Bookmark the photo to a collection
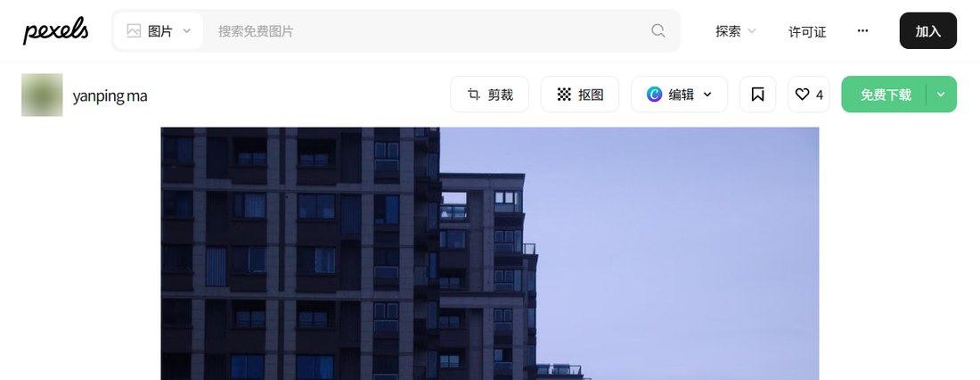Image resolution: width=980 pixels, height=380 pixels. (x=757, y=95)
